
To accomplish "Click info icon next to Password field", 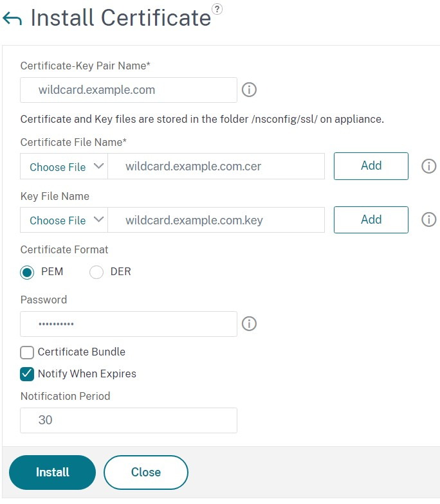I will [249, 324].
